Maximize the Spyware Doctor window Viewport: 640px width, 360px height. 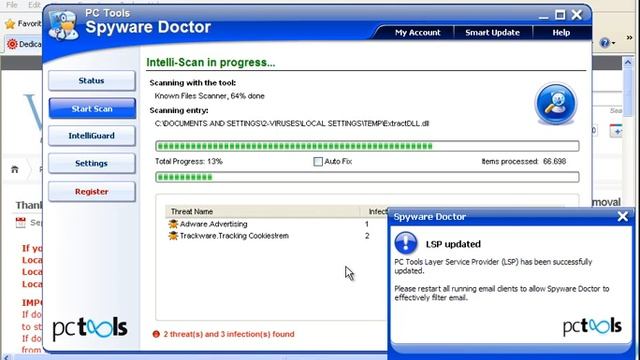click(560, 15)
